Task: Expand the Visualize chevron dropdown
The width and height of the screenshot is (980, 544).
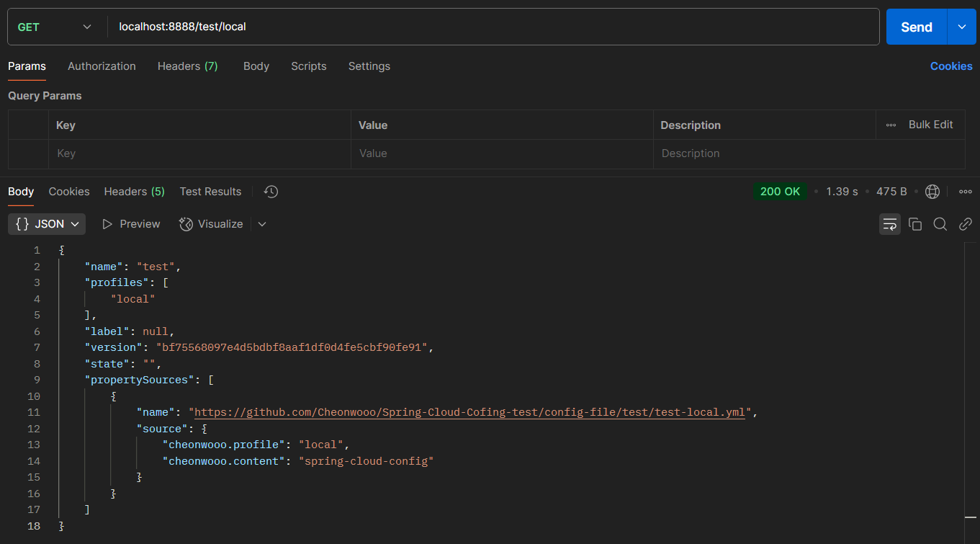Action: click(262, 224)
